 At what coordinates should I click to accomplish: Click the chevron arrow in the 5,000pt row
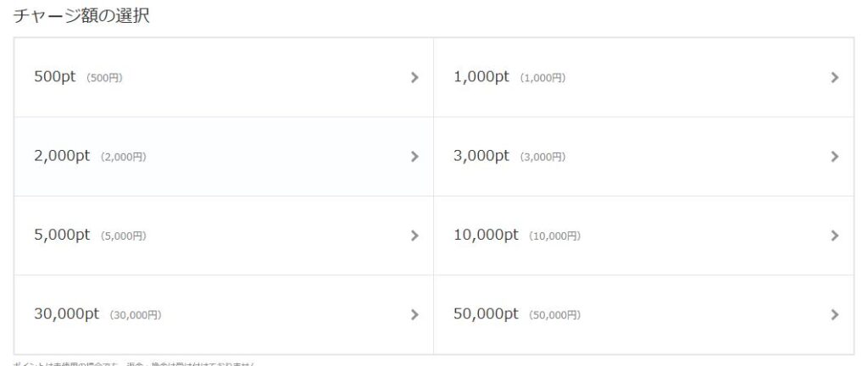415,236
